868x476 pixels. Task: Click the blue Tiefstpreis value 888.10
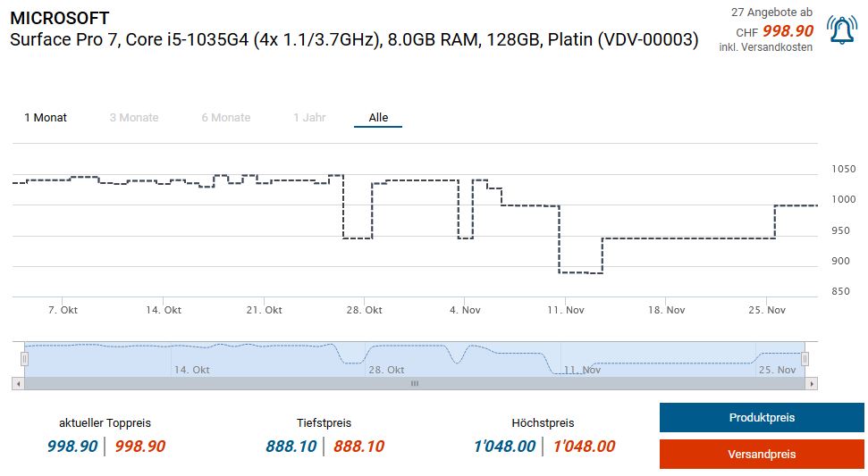(291, 447)
